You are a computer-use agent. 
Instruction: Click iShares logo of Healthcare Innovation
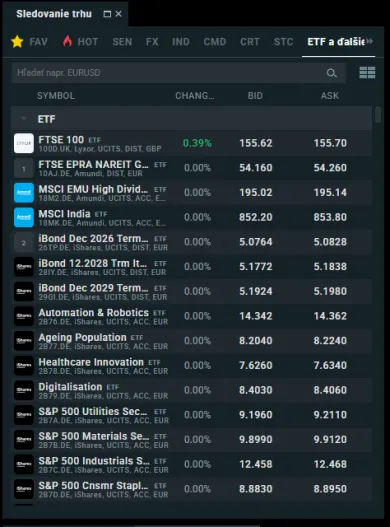pyautogui.click(x=24, y=366)
